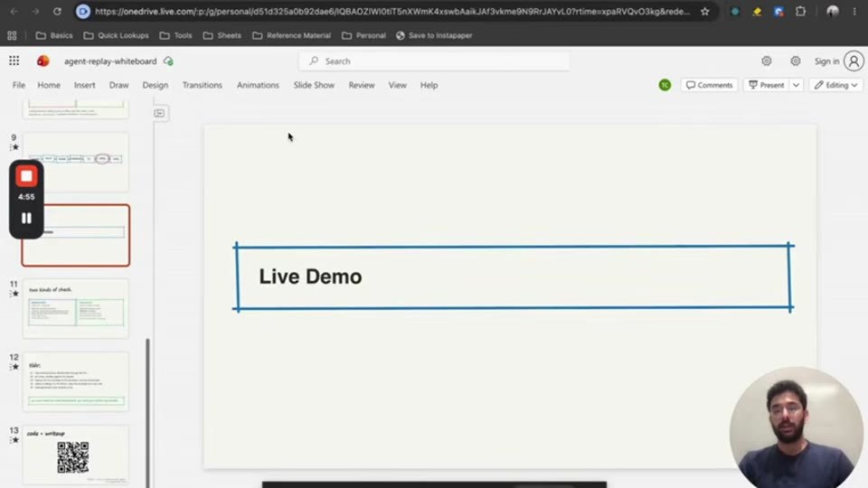Switch to the Design tab
868x488 pixels.
pos(155,85)
